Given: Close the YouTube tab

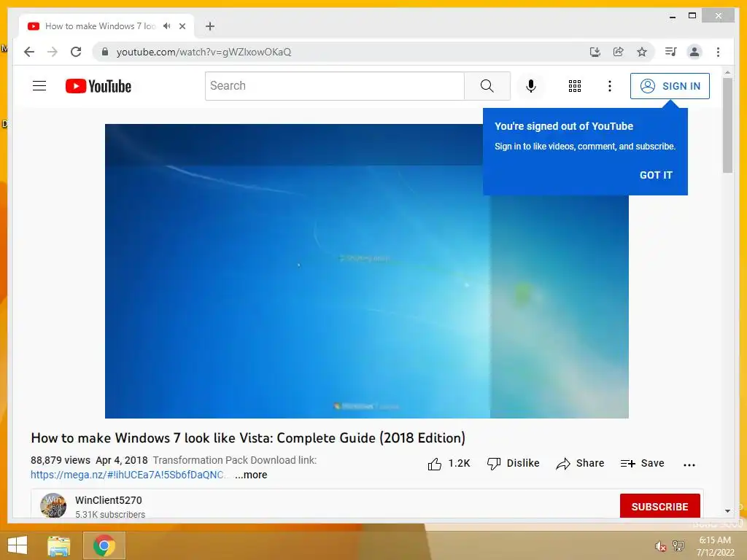Looking at the screenshot, I should point(182,26).
